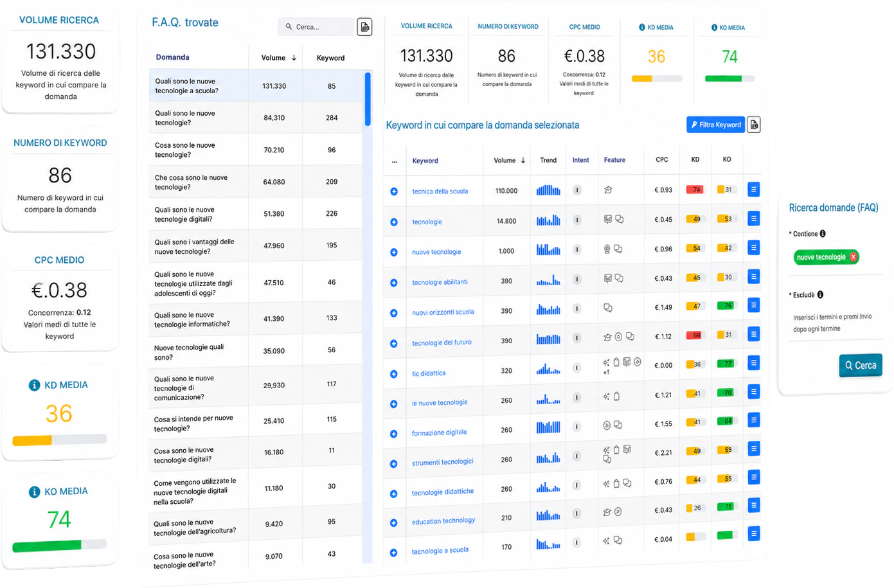Open details menu for tecnica della scuola
Image resolution: width=894 pixels, height=588 pixels.
[754, 190]
